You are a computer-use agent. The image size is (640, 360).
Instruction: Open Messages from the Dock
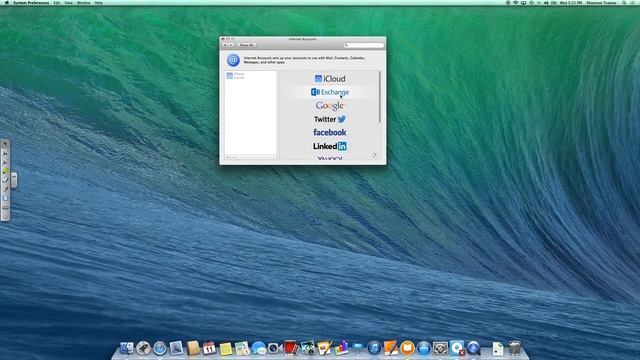[259, 348]
